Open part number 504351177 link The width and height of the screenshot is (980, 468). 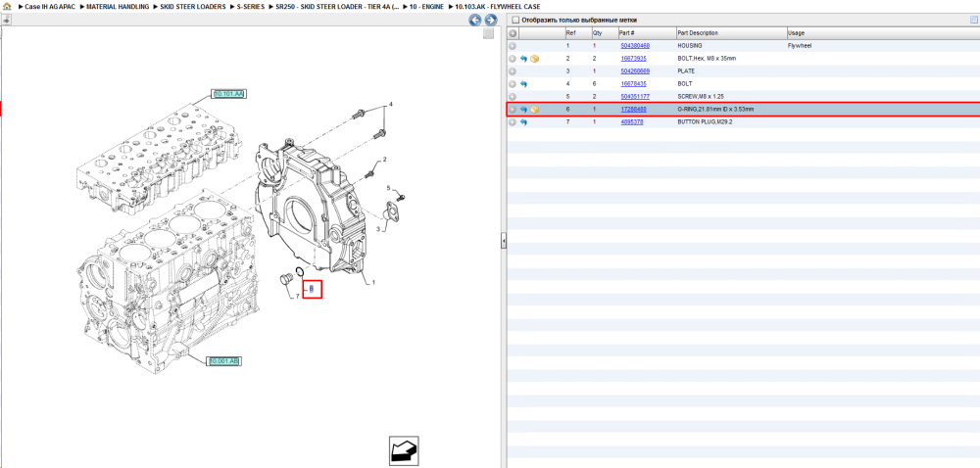[x=635, y=97]
